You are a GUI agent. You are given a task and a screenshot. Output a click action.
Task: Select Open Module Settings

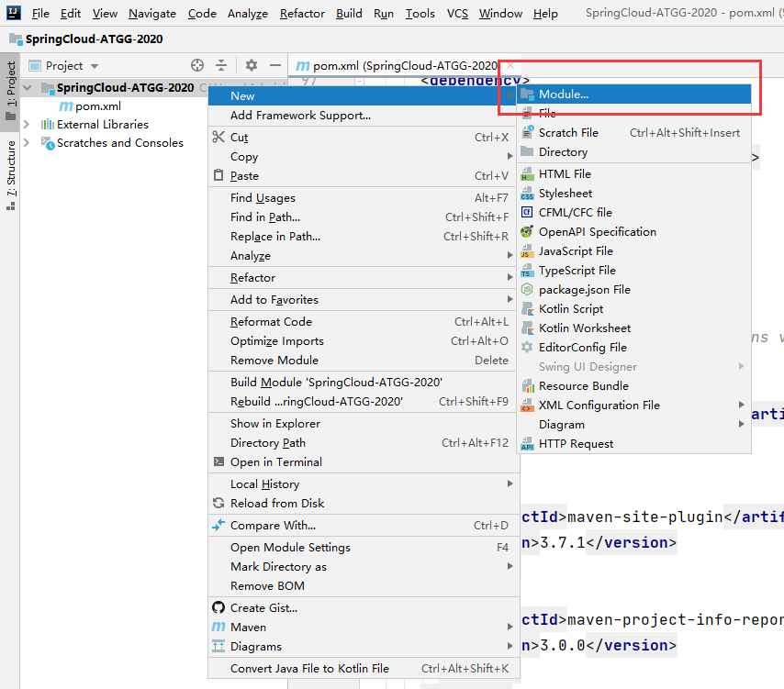pyautogui.click(x=364, y=548)
